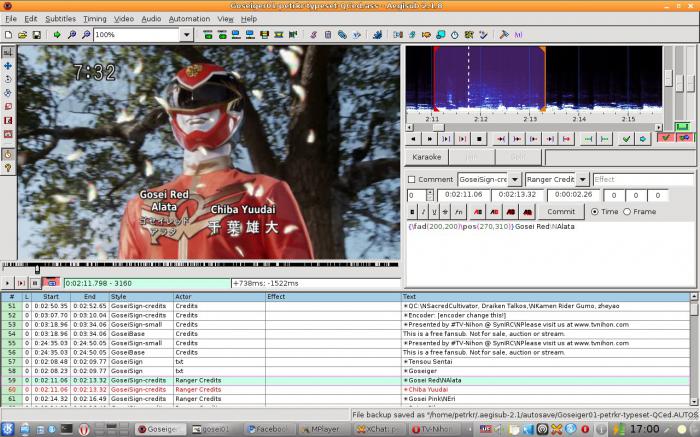
Task: Click the Karaoke button
Action: 426,157
